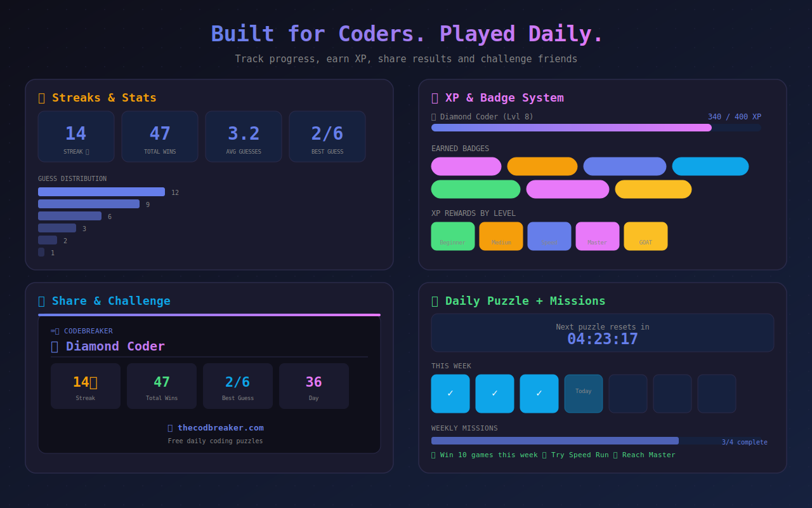
Task: Select the "Share & Challenge" section heading
Action: pos(104,301)
